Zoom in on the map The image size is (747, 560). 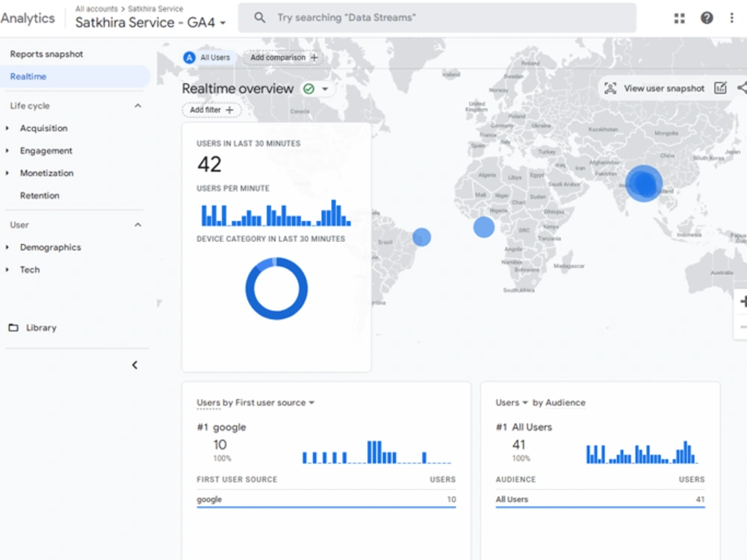[743, 302]
